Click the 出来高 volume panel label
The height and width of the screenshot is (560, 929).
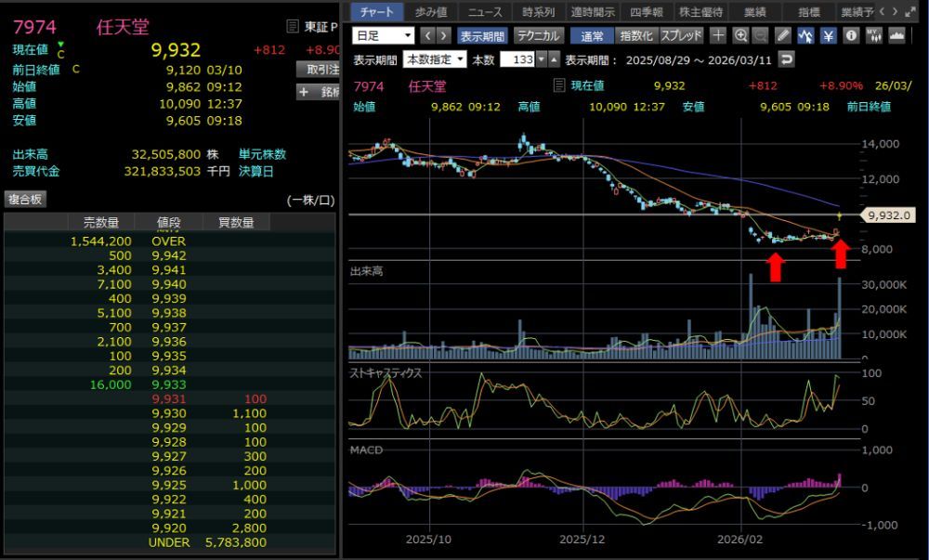coord(366,271)
